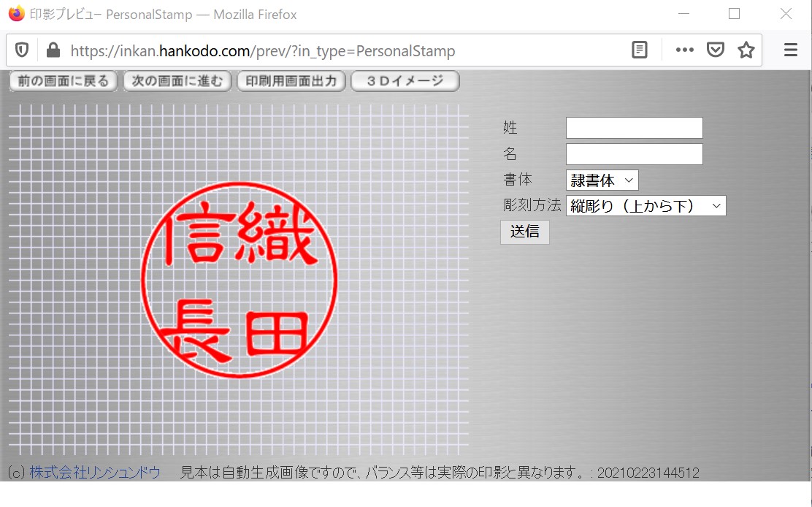This screenshot has height=507, width=812.
Task: Click the red stamp preview image
Action: [x=239, y=280]
